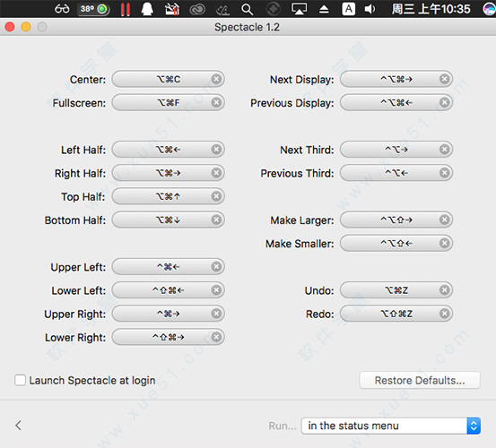This screenshot has height=448, width=496.
Task: Open the notification bell menu bar icon
Action: (x=147, y=9)
